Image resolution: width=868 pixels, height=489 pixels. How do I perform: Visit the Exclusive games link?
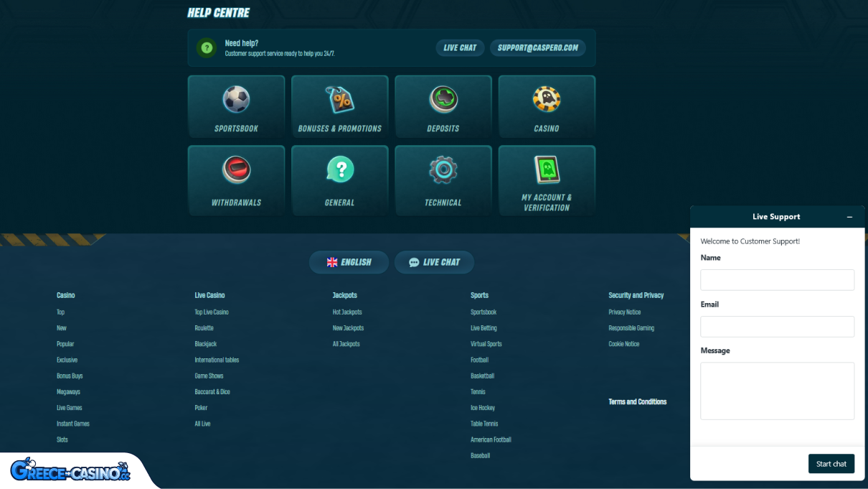click(67, 360)
